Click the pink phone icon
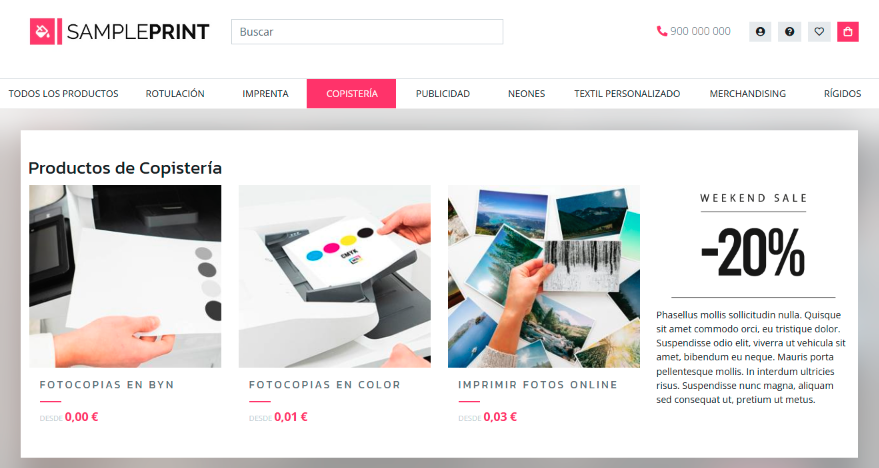 point(662,31)
